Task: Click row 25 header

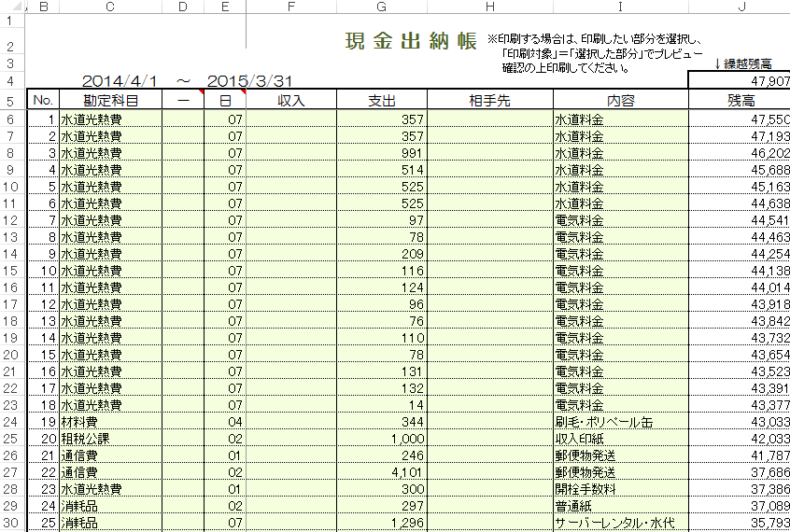Action: (10, 439)
